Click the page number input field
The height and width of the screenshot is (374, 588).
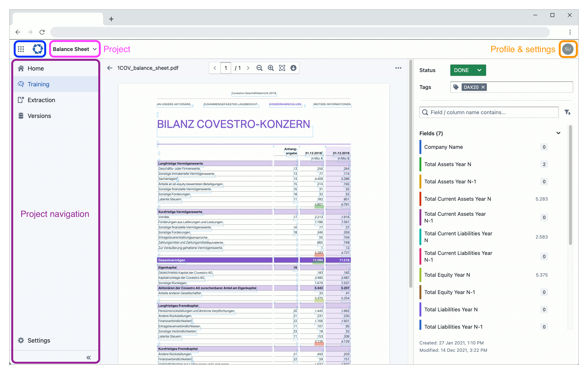tap(226, 68)
